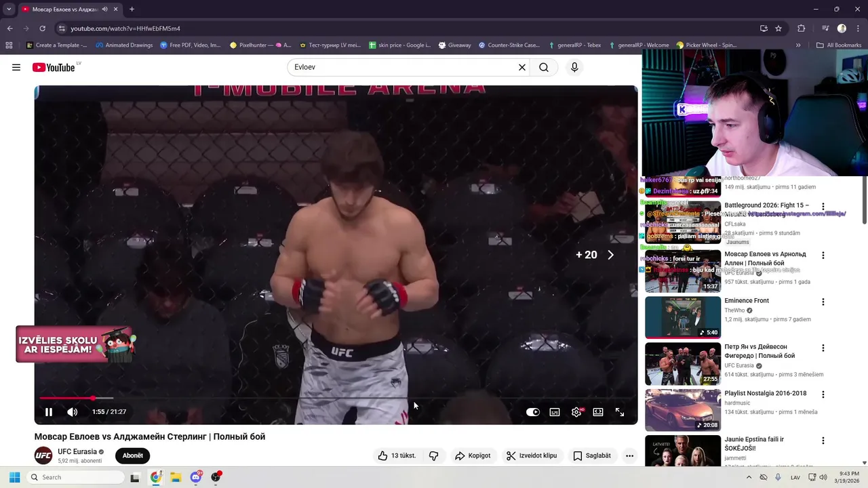Image resolution: width=868 pixels, height=488 pixels.
Task: Open the Chrome profile avatar
Action: [842, 28]
